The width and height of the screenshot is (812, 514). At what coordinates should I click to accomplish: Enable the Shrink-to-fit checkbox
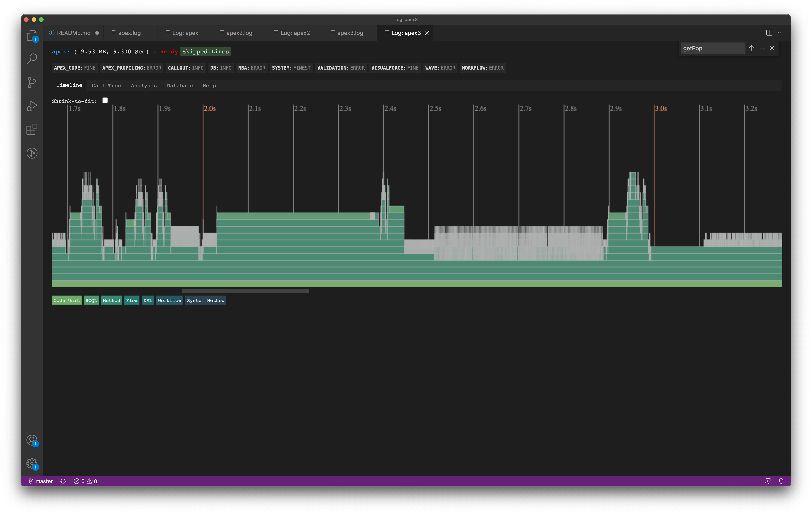105,100
